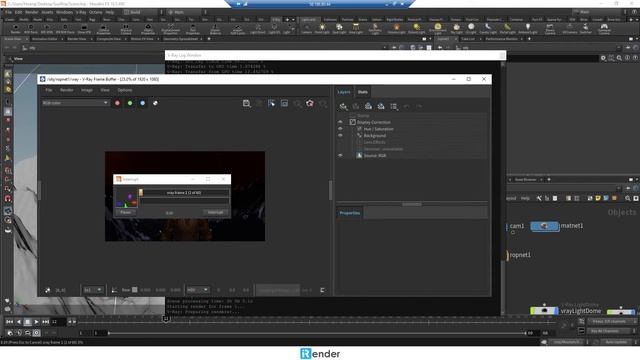Screen dimensions: 640x360
Task: Switch to the Stats tab
Action: tap(362, 92)
